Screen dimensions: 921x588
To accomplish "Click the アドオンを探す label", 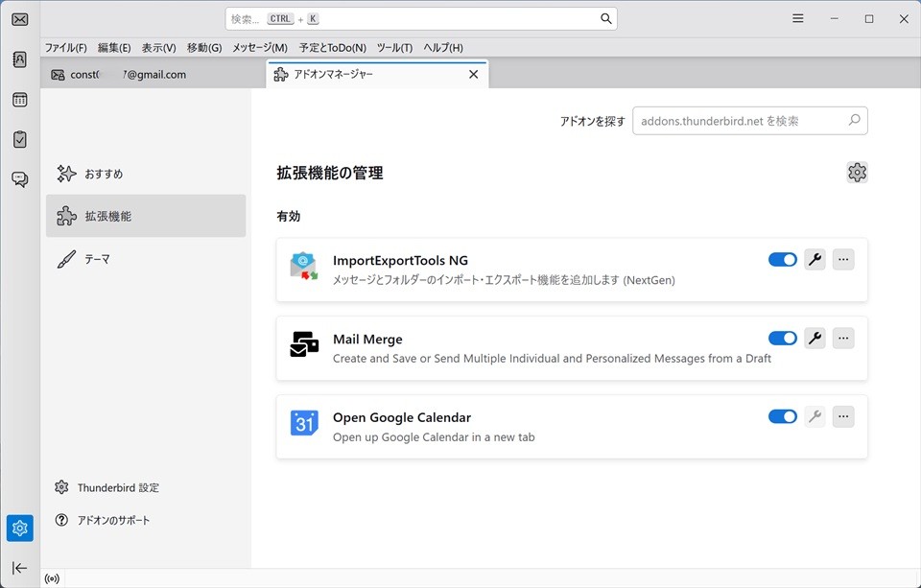I will (x=593, y=121).
